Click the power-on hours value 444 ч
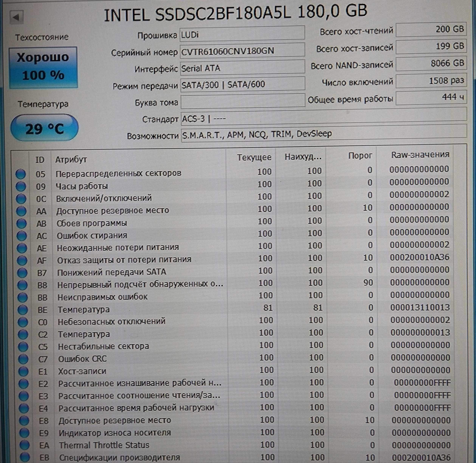476x463 pixels. pyautogui.click(x=431, y=97)
